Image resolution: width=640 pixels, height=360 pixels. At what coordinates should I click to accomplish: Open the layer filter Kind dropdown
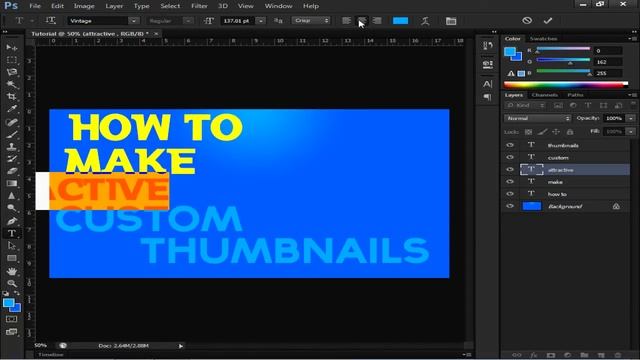point(526,105)
